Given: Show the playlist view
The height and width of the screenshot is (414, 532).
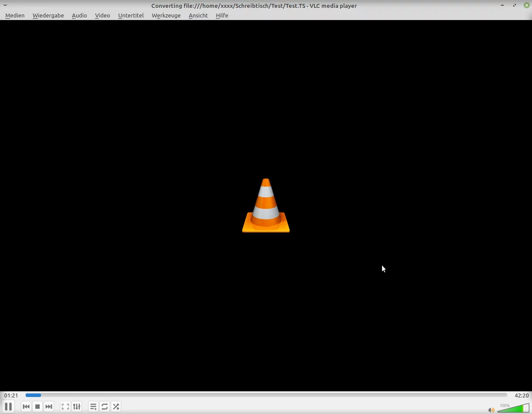Looking at the screenshot, I should [93, 407].
